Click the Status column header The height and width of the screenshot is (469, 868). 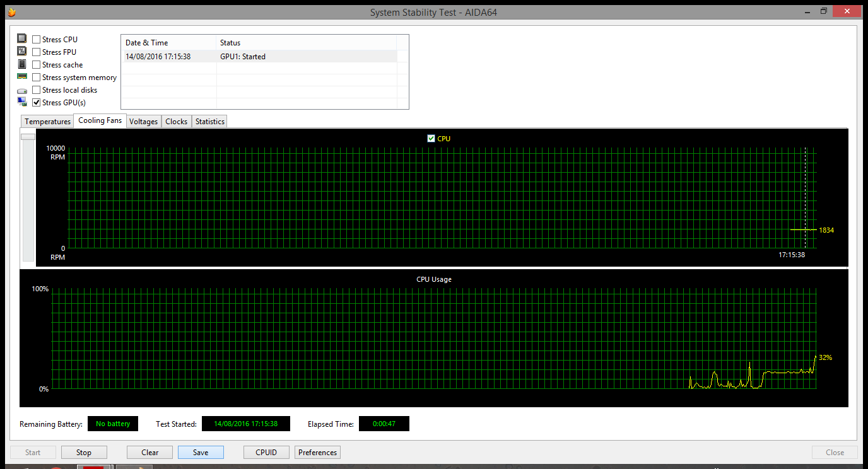tap(307, 43)
